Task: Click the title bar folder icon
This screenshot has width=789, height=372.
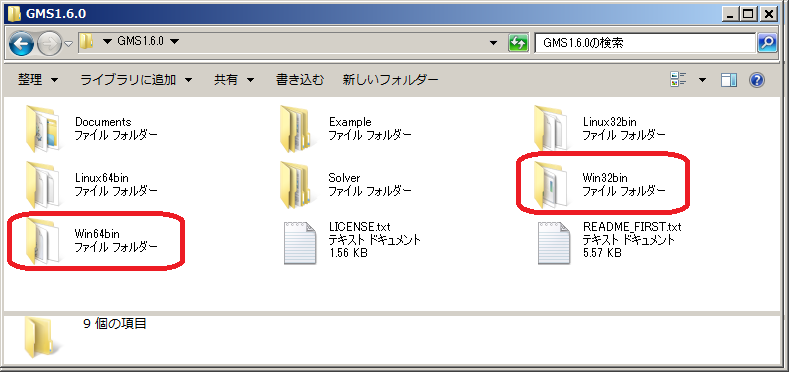Action: tap(14, 14)
